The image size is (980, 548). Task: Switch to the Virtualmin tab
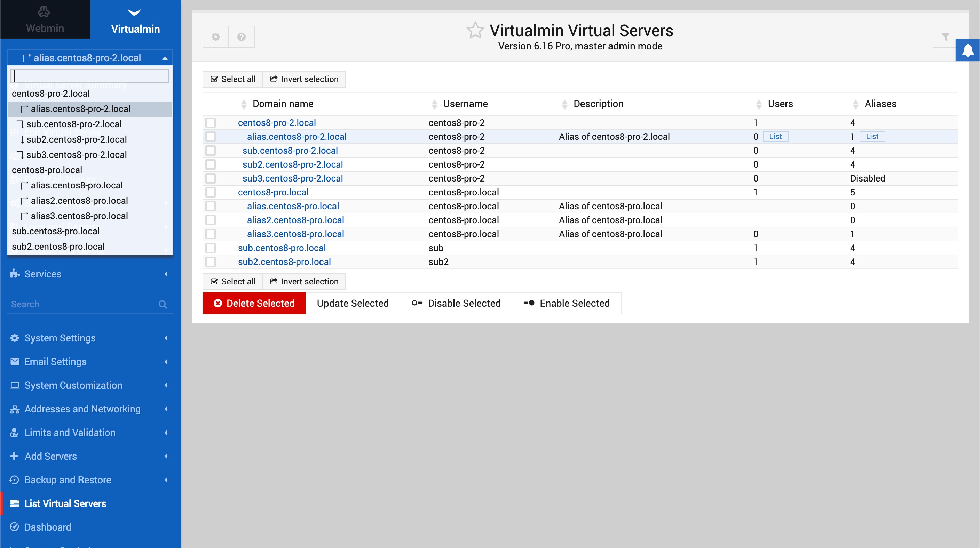(135, 19)
